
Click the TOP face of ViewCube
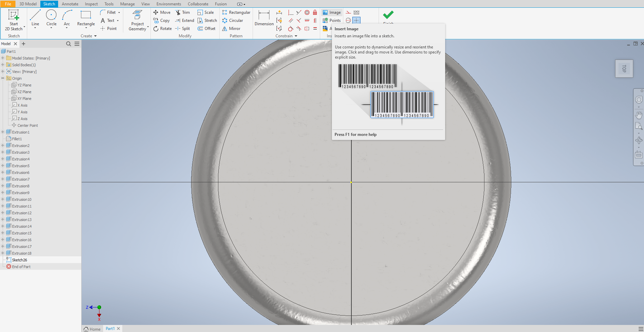624,69
